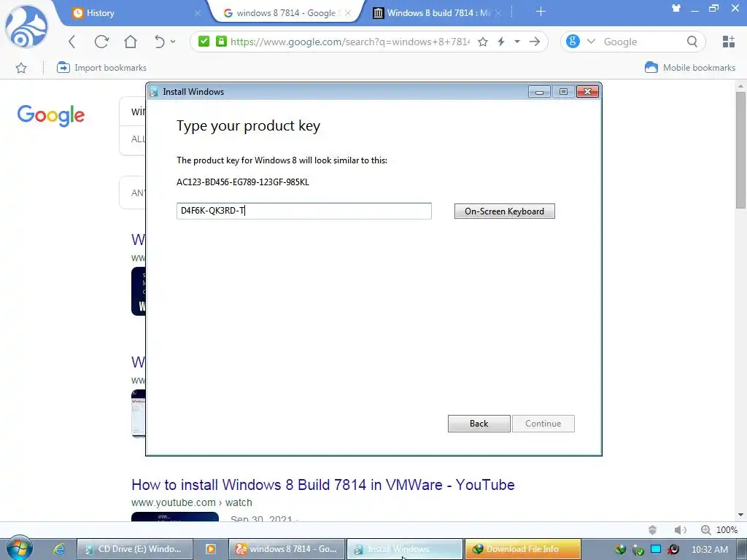The image size is (747, 560).
Task: Bookmark this page with the star icon
Action: 483,42
